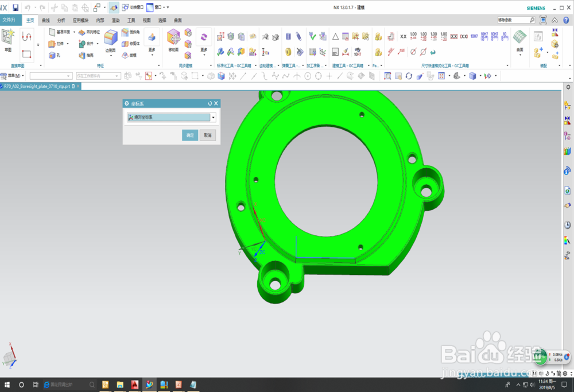Image resolution: width=574 pixels, height=392 pixels.
Task: Switch to the 视图 view tab
Action: click(x=147, y=20)
